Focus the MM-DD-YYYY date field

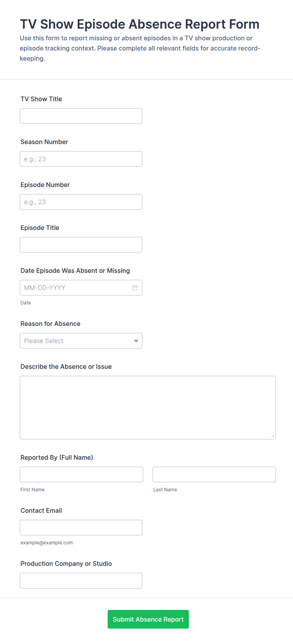tap(81, 288)
